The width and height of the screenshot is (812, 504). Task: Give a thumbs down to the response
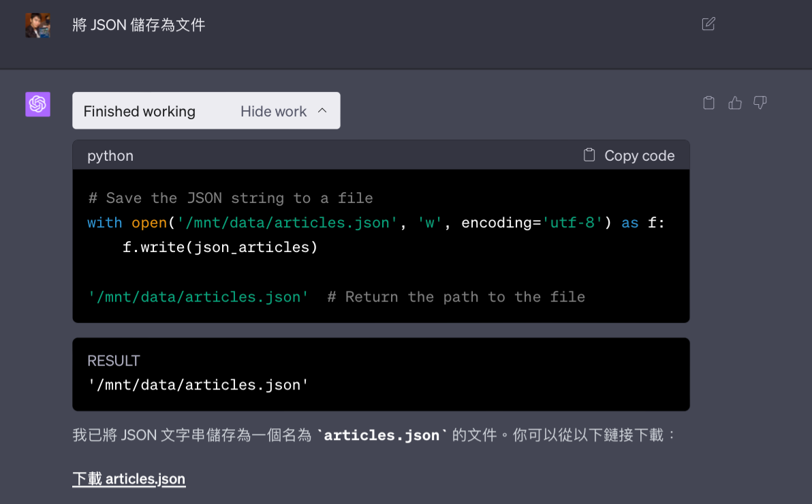760,102
